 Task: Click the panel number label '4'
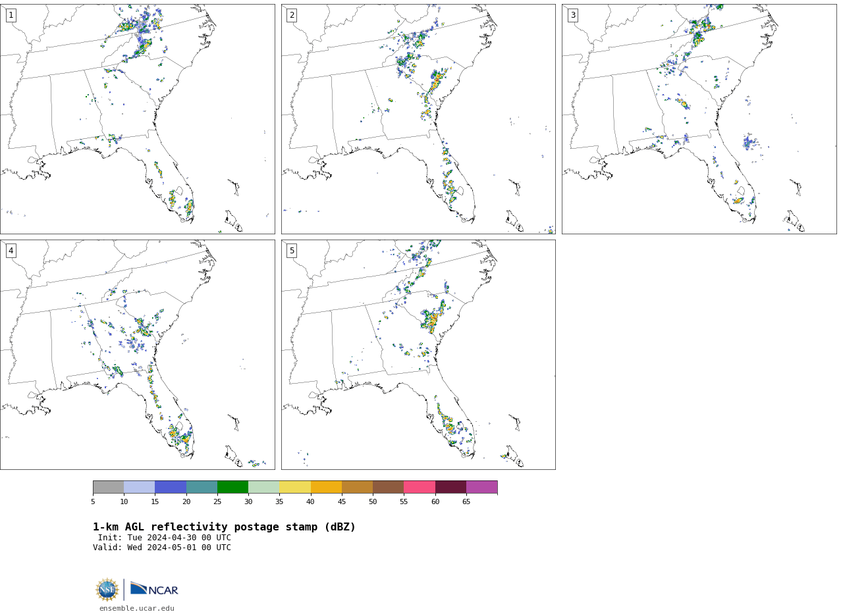11,251
